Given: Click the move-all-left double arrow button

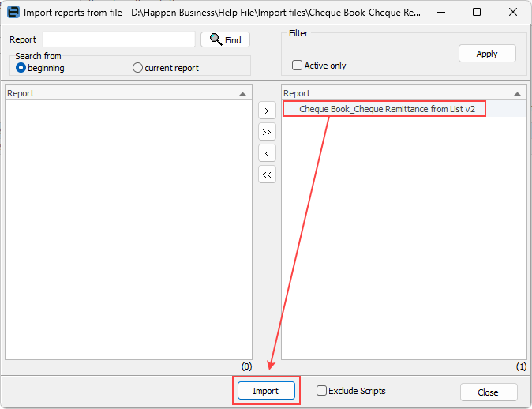Looking at the screenshot, I should point(267,174).
